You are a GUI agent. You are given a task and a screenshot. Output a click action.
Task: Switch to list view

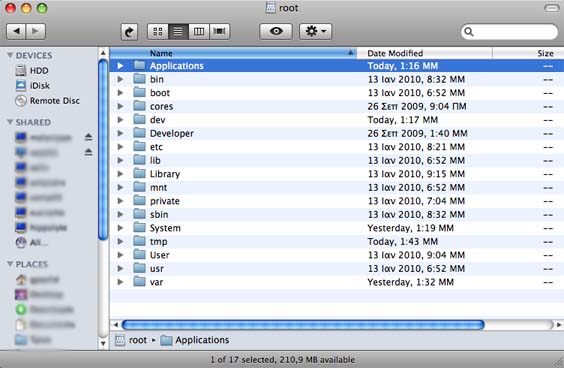click(x=178, y=32)
